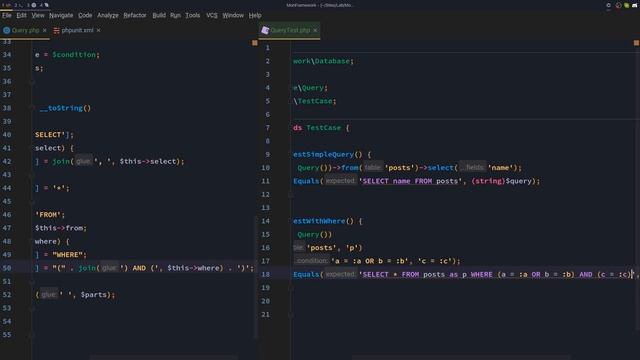Click the orange inspection indicator in QueryTest.php editor
The width and height of the screenshot is (640, 360).
[636, 42]
